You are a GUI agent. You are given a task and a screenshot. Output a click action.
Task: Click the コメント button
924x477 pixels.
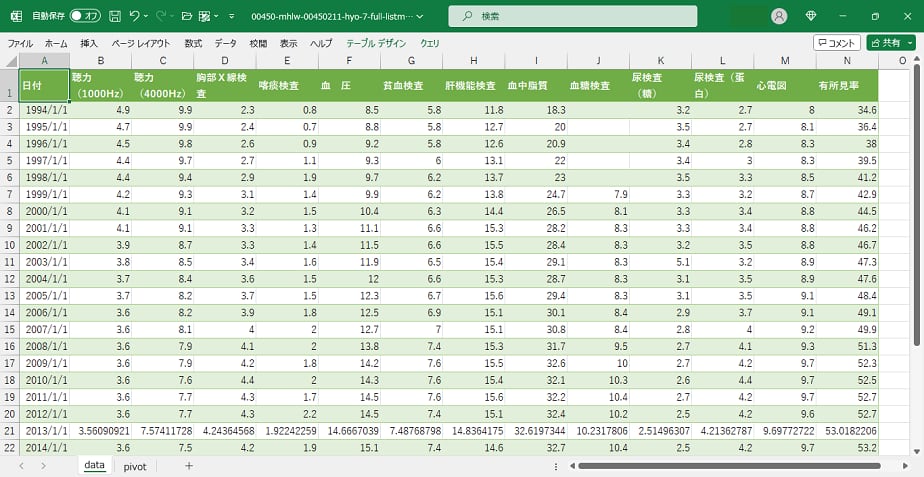[x=836, y=43]
